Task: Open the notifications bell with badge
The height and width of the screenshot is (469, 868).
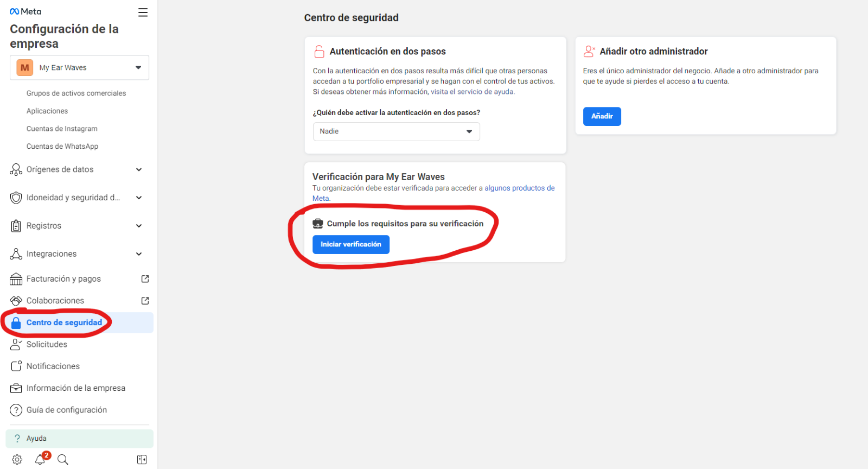Action: 41,459
